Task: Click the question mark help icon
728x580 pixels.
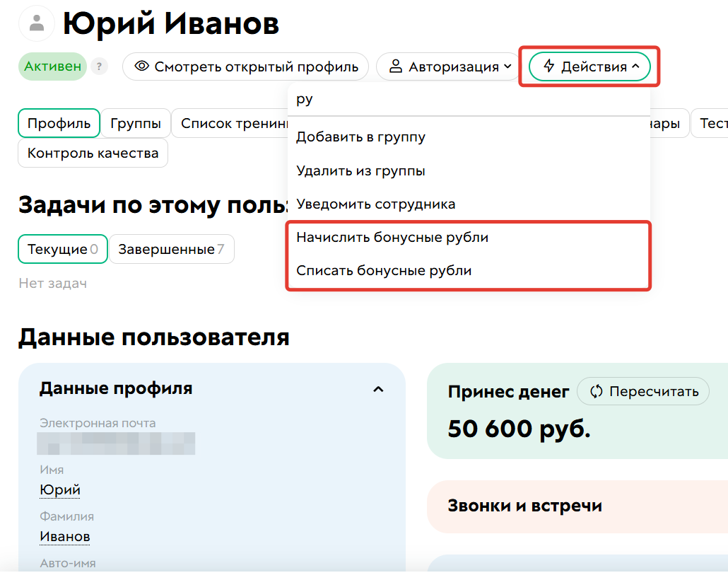Action: click(99, 66)
